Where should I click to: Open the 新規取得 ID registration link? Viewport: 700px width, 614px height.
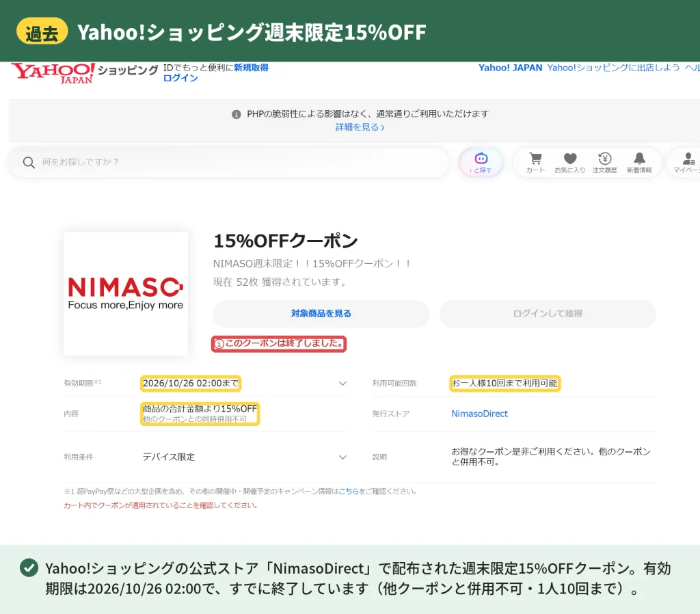click(x=251, y=68)
